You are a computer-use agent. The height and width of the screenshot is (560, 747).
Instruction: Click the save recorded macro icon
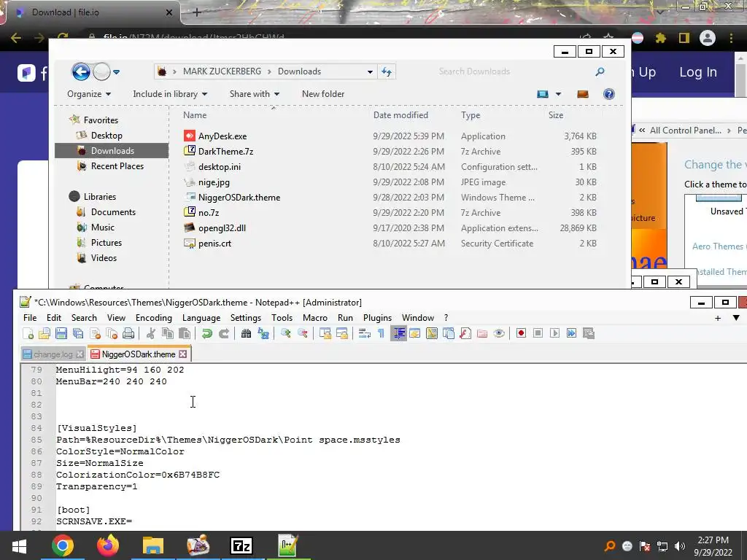589,333
